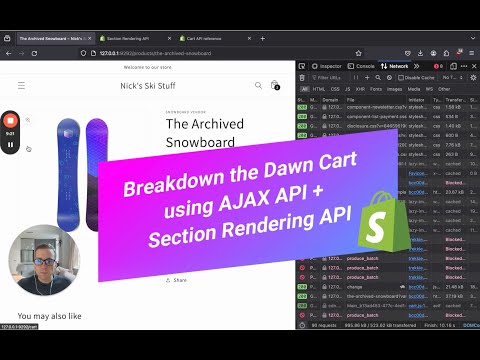Switch to the Inspector tab
This screenshot has width=480, height=360.
click(327, 66)
